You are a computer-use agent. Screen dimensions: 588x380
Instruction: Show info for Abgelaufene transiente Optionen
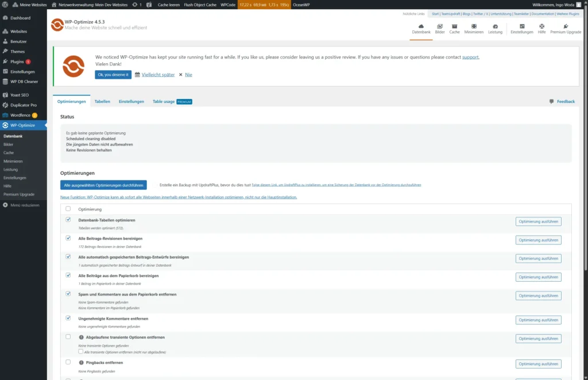(81, 337)
